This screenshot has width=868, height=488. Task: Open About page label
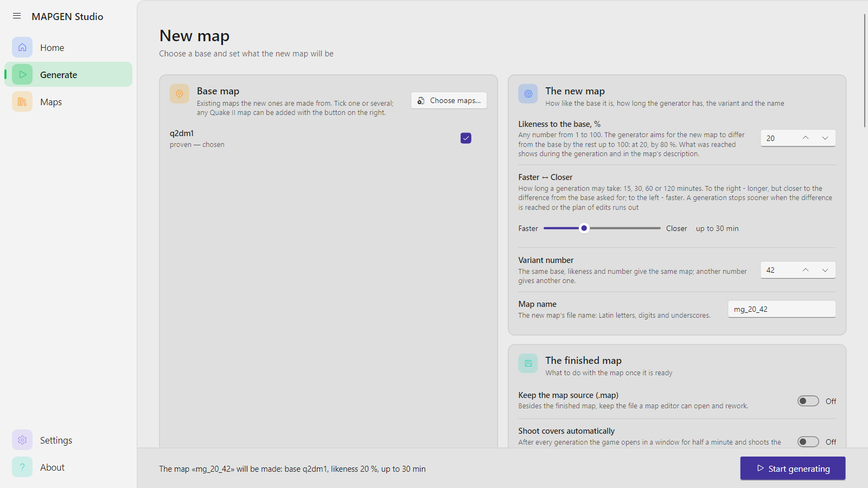(x=52, y=467)
